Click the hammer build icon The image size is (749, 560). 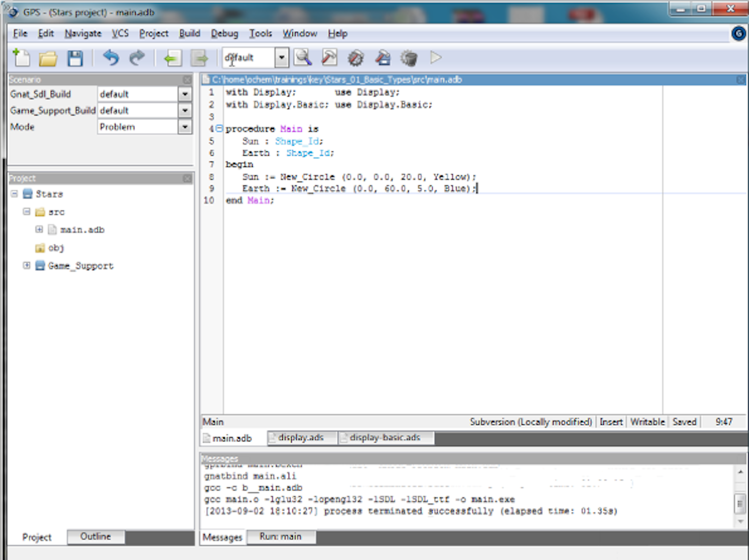click(329, 58)
